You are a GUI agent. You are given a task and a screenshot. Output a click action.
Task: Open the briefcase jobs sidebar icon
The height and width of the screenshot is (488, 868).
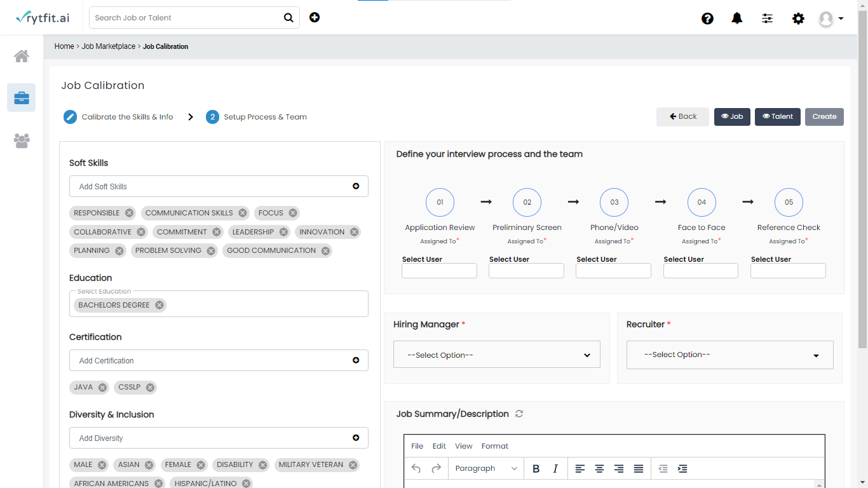[22, 97]
